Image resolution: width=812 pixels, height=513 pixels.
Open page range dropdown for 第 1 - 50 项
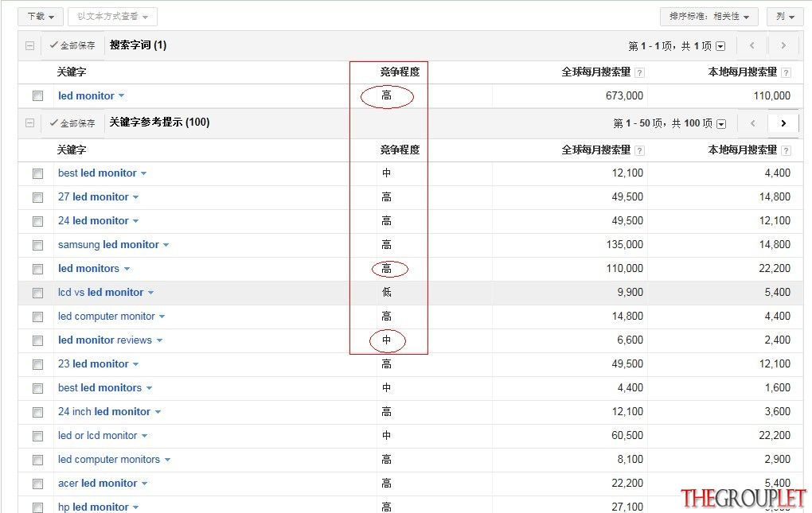[721, 123]
